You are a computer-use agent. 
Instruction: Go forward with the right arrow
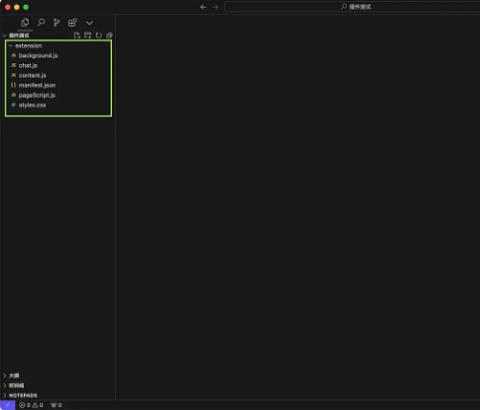(x=215, y=7)
